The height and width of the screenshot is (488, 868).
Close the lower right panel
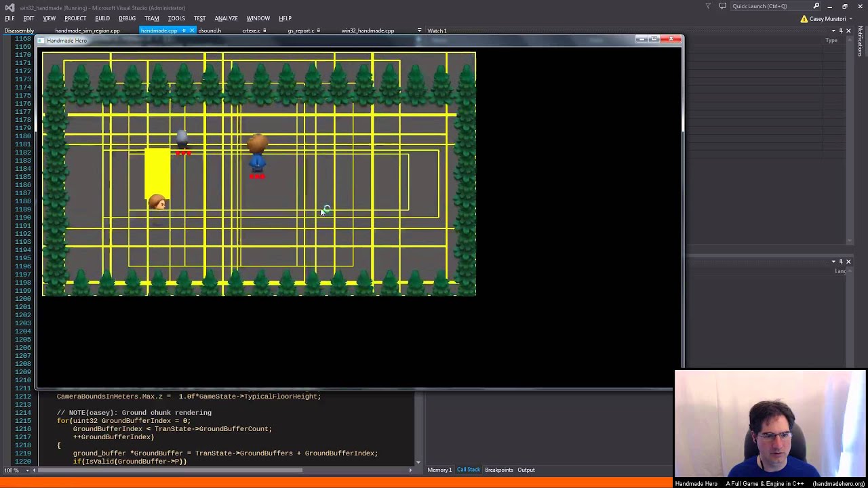coord(848,262)
